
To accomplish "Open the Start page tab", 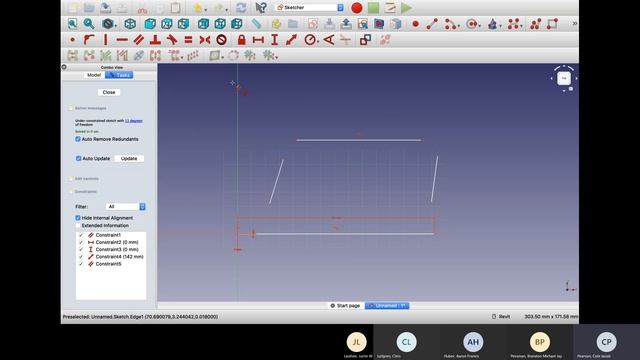I will point(345,306).
